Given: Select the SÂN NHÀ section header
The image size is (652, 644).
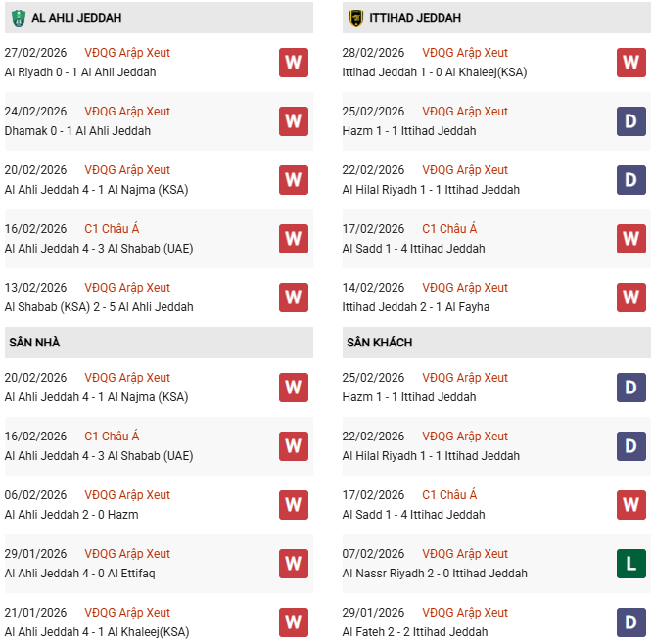Looking at the screenshot, I should [x=35, y=343].
